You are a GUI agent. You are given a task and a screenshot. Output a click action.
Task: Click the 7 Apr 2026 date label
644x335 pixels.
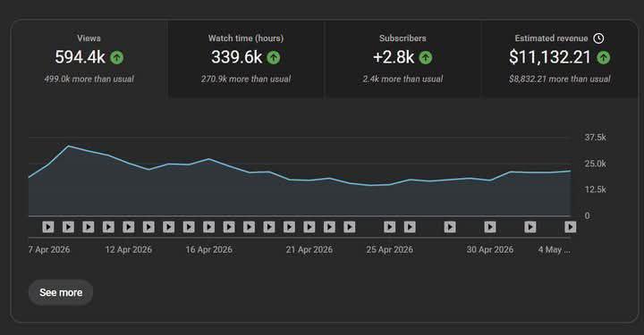[49, 249]
